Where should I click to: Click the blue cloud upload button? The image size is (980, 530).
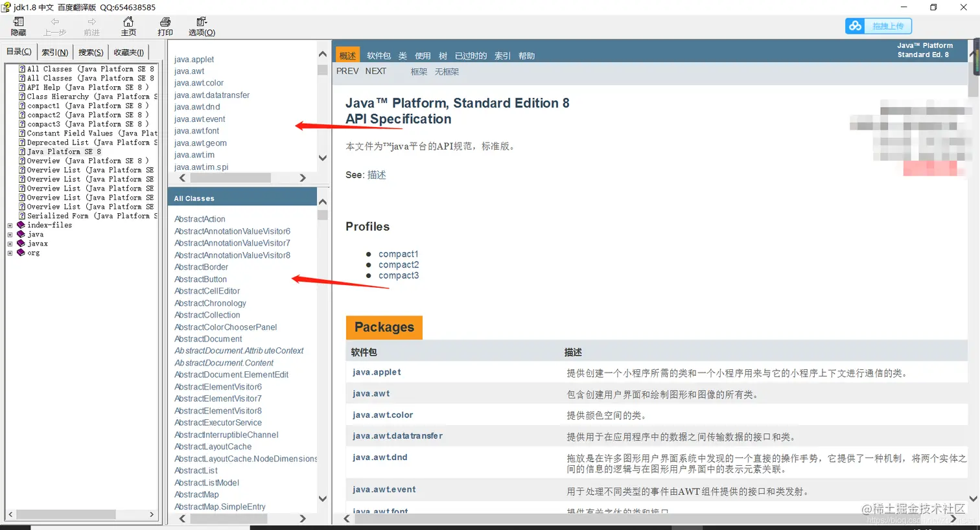(878, 26)
